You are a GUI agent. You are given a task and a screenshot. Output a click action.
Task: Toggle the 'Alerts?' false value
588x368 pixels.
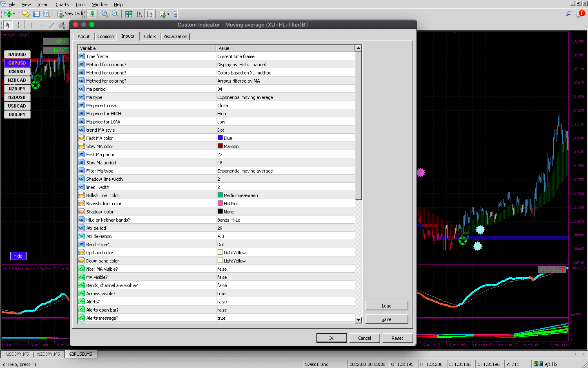(x=222, y=302)
